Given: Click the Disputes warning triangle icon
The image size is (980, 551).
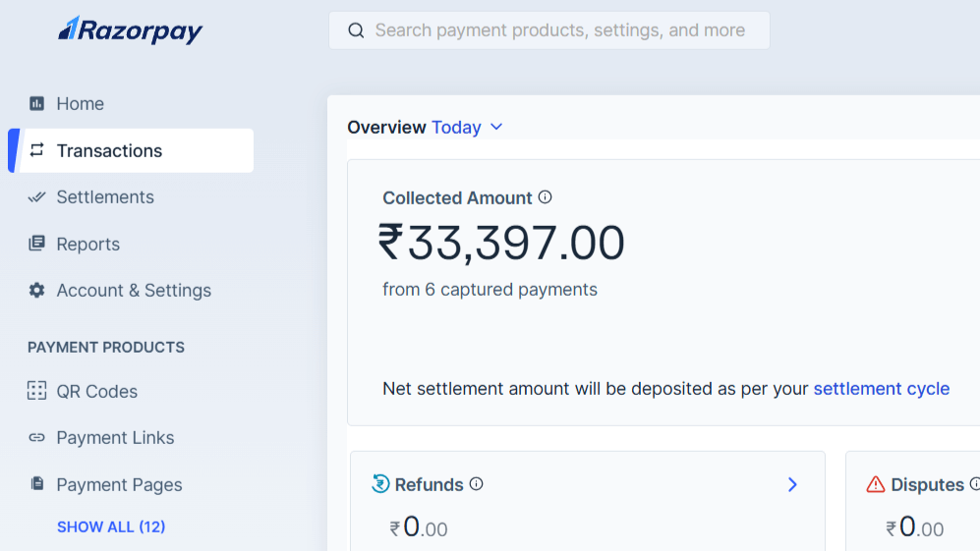Looking at the screenshot, I should [876, 484].
